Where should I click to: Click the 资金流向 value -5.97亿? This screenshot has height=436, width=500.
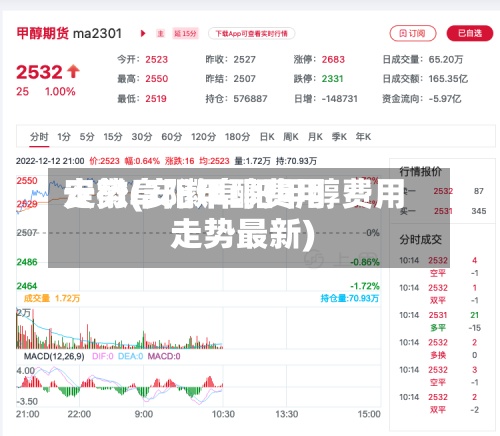(x=445, y=99)
